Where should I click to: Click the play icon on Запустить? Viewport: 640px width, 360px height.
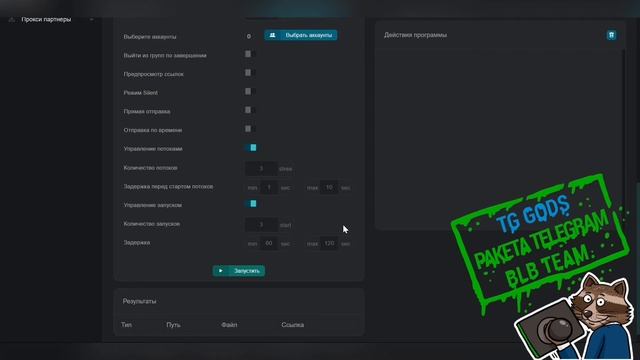pyautogui.click(x=221, y=271)
